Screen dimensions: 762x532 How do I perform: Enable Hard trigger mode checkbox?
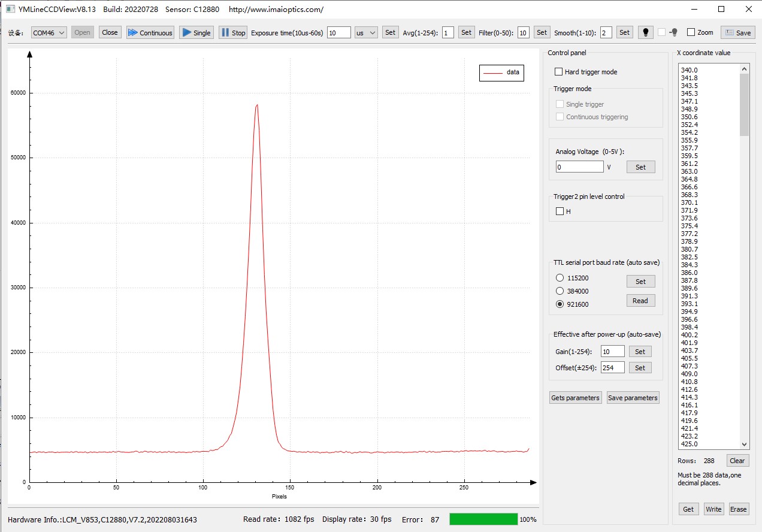559,72
